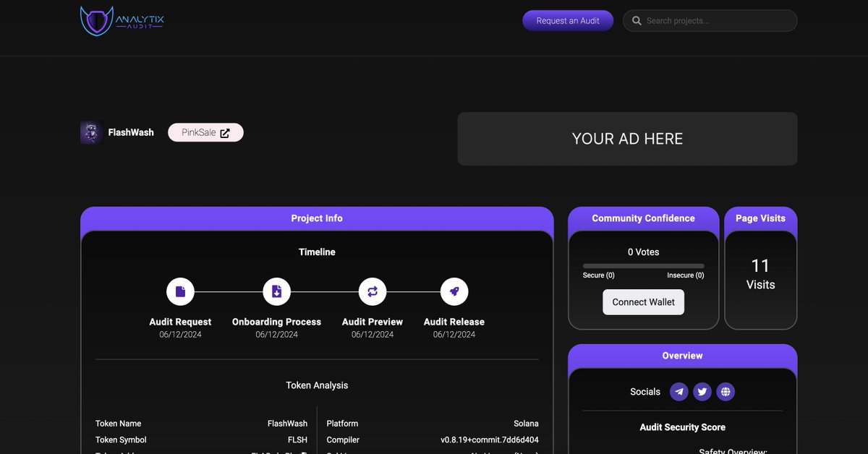The height and width of the screenshot is (454, 868).
Task: Click the 11 visits count
Action: click(760, 266)
